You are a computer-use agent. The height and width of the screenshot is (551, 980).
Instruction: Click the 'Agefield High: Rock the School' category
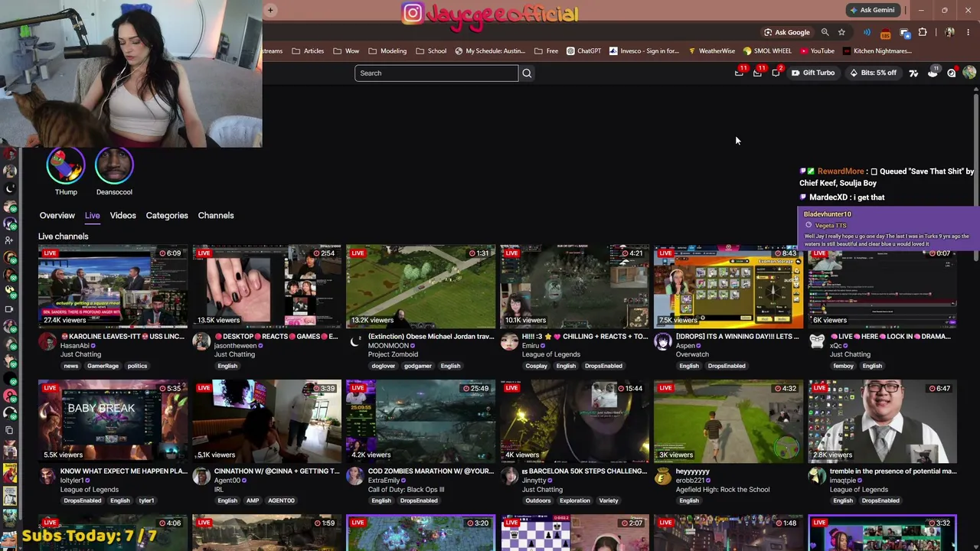[x=723, y=490]
